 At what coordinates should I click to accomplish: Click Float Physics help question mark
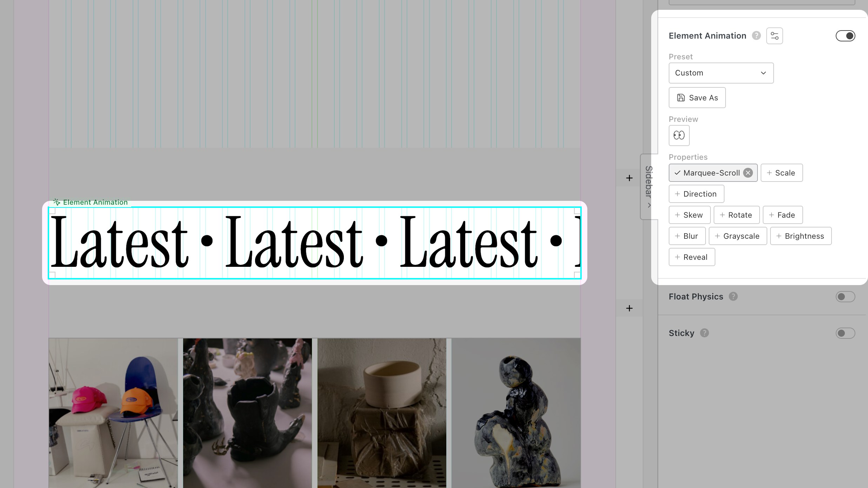point(733,297)
